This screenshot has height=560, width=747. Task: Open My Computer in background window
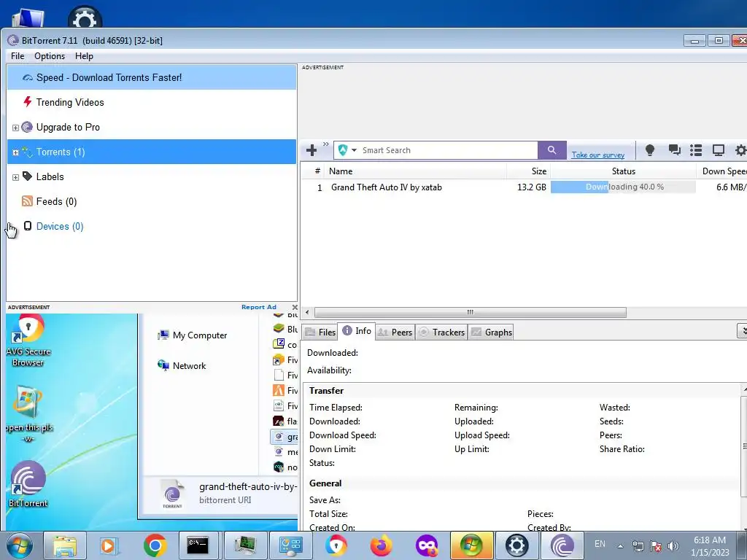tap(193, 335)
